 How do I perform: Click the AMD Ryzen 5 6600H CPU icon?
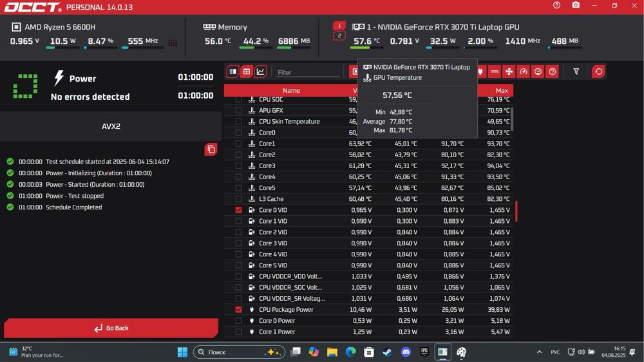pyautogui.click(x=16, y=27)
